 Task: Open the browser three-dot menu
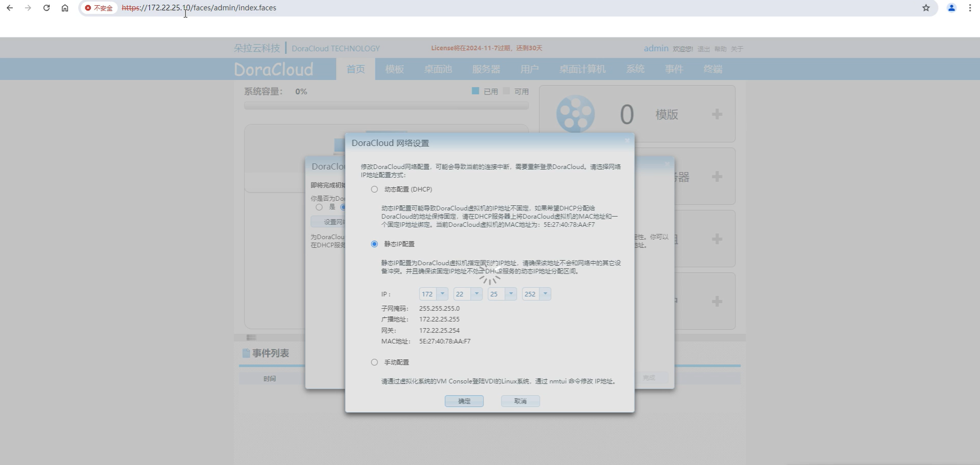[970, 8]
